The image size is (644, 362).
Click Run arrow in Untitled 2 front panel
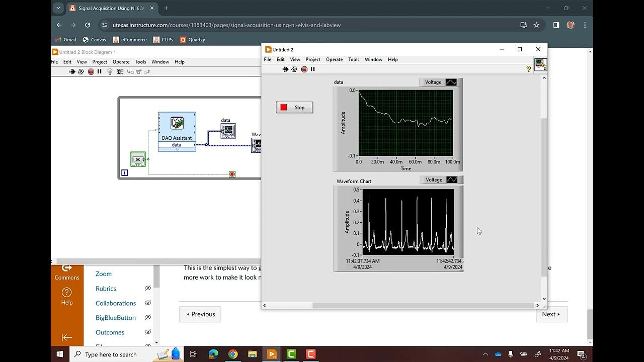[x=286, y=69]
